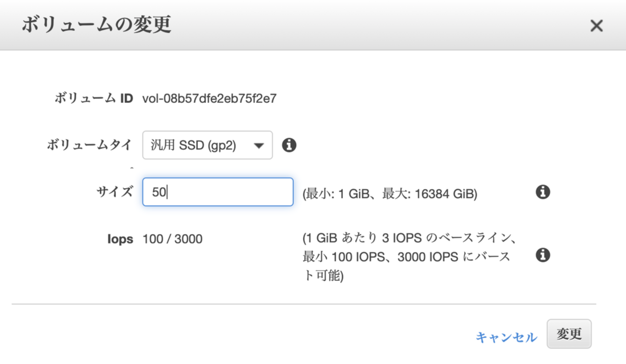Click the ボリュームの変更 dialog title
Screen dimensions: 626x364
pyautogui.click(x=96, y=25)
